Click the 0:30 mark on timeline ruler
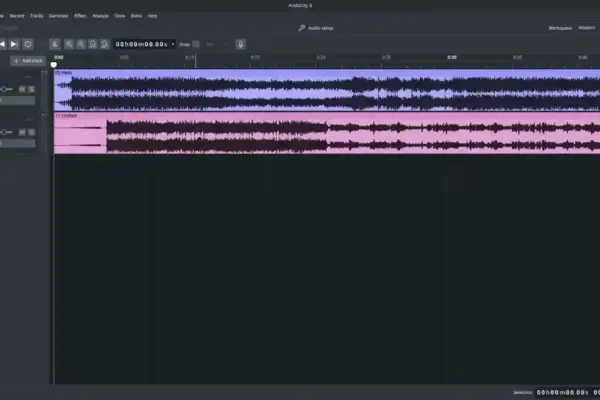 452,57
